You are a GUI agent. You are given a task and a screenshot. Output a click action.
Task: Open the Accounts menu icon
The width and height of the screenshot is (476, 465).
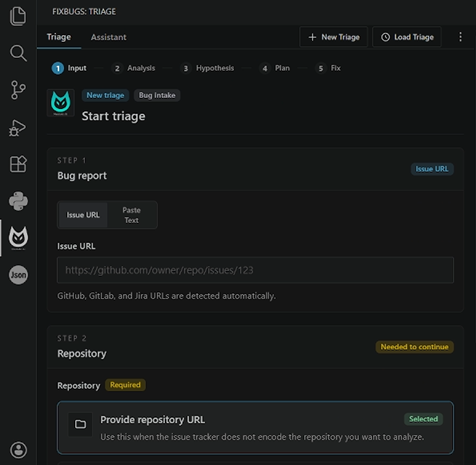point(19,450)
